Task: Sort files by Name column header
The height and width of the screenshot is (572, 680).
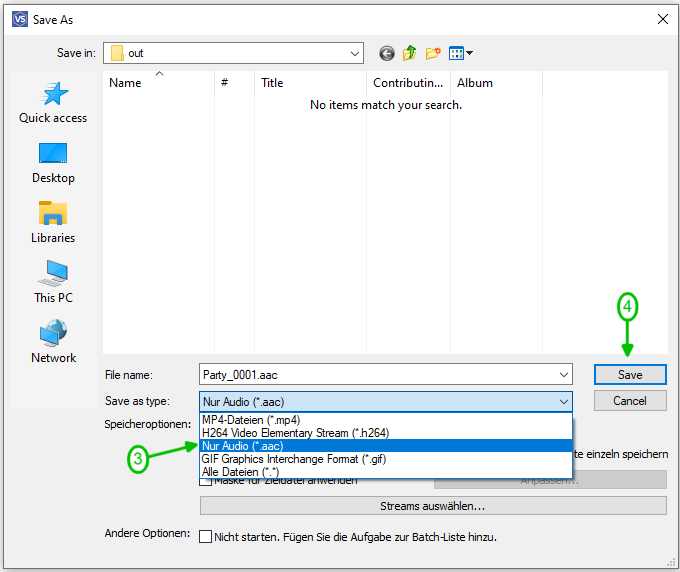Action: click(126, 84)
